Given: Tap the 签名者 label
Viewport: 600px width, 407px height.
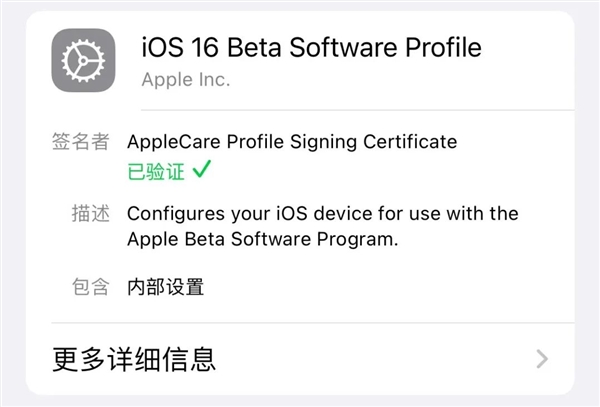Looking at the screenshot, I should 79,142.
